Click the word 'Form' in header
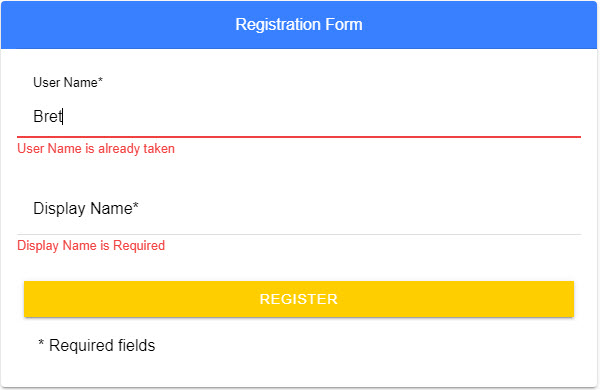This screenshot has height=390, width=600. click(344, 24)
